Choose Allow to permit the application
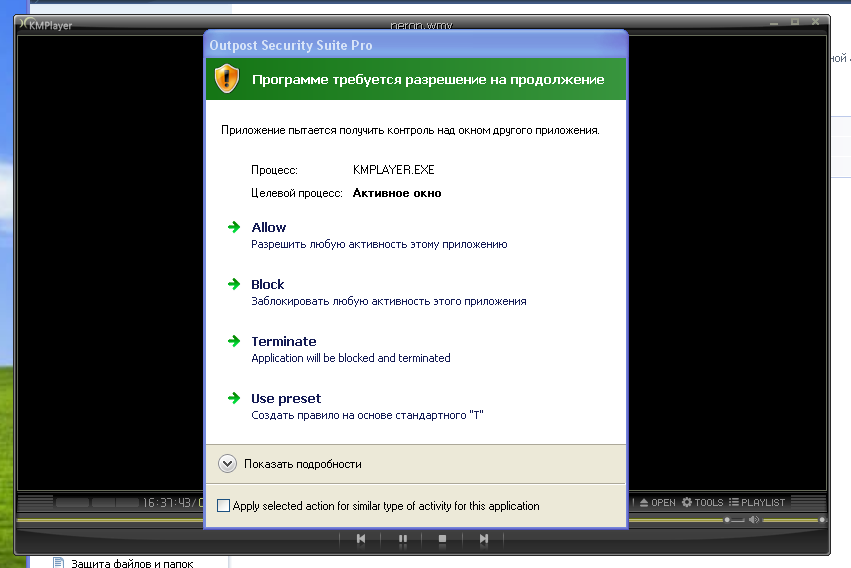Viewport: 851px width, 568px height. click(269, 227)
